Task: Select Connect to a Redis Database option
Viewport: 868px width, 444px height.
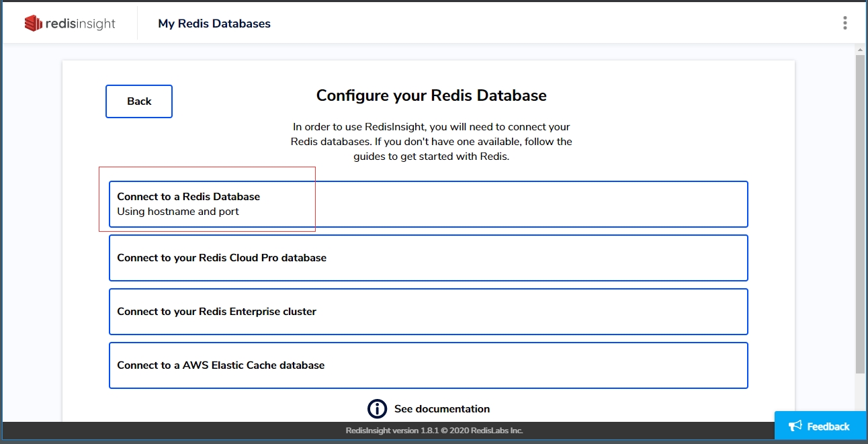Action: coord(428,204)
